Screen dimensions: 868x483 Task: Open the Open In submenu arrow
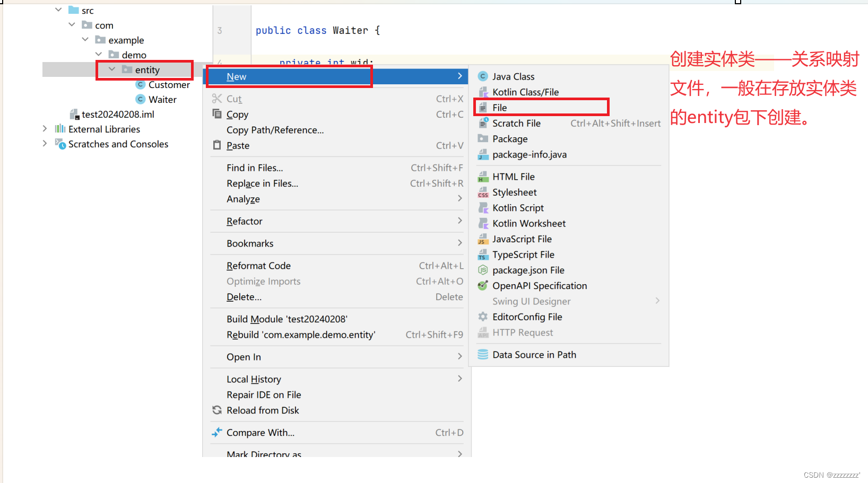coord(459,356)
